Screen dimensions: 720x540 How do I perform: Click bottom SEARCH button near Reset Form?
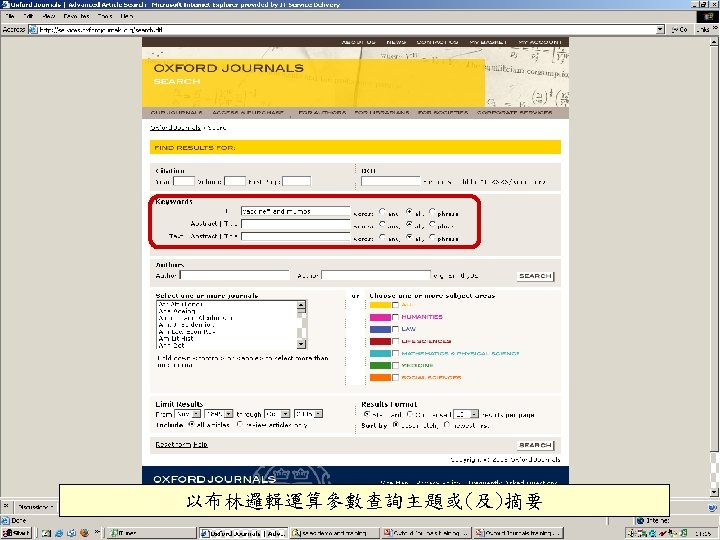tap(535, 445)
